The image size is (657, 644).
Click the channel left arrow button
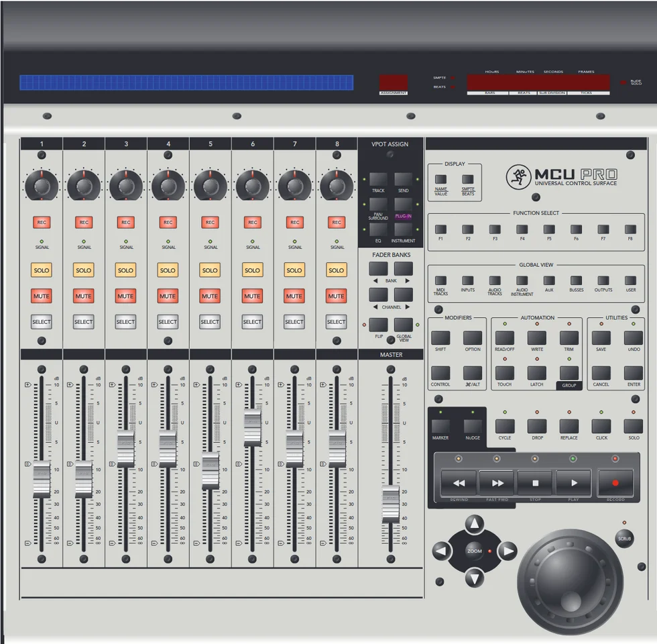[378, 294]
